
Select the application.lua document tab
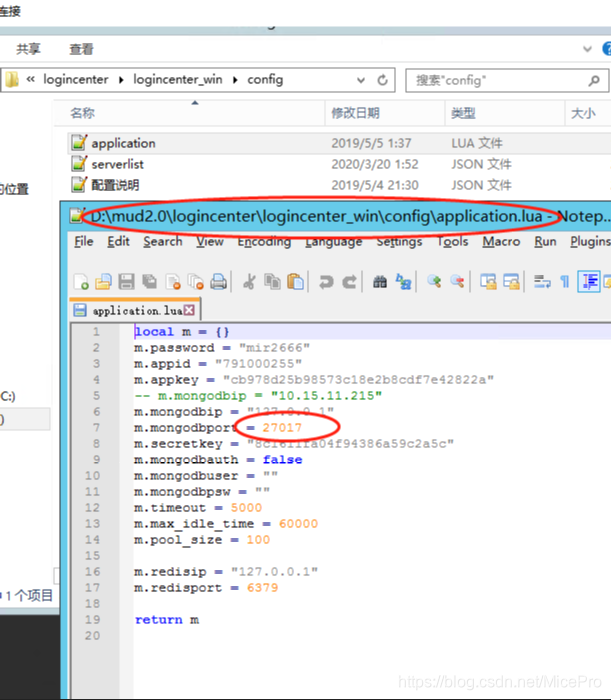(x=135, y=310)
